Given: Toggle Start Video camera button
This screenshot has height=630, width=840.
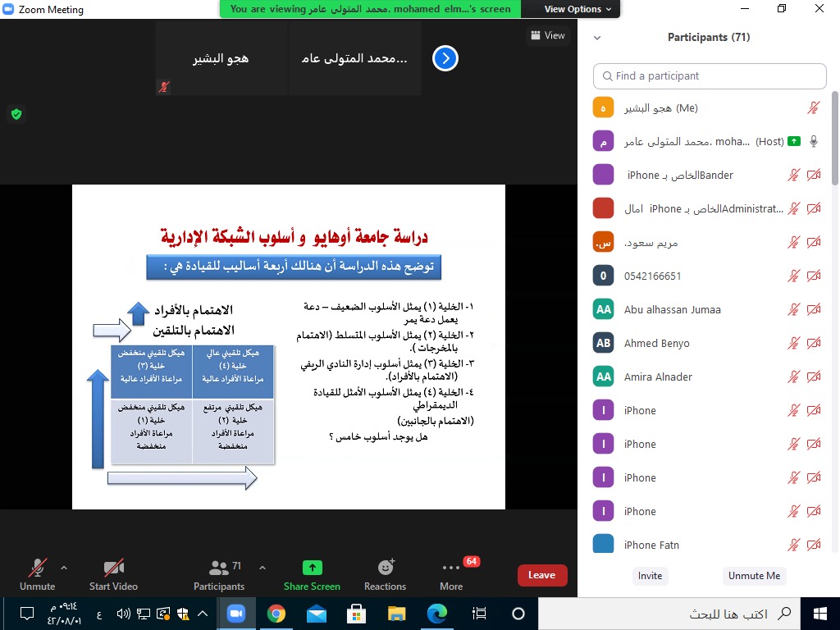Looking at the screenshot, I should click(113, 568).
